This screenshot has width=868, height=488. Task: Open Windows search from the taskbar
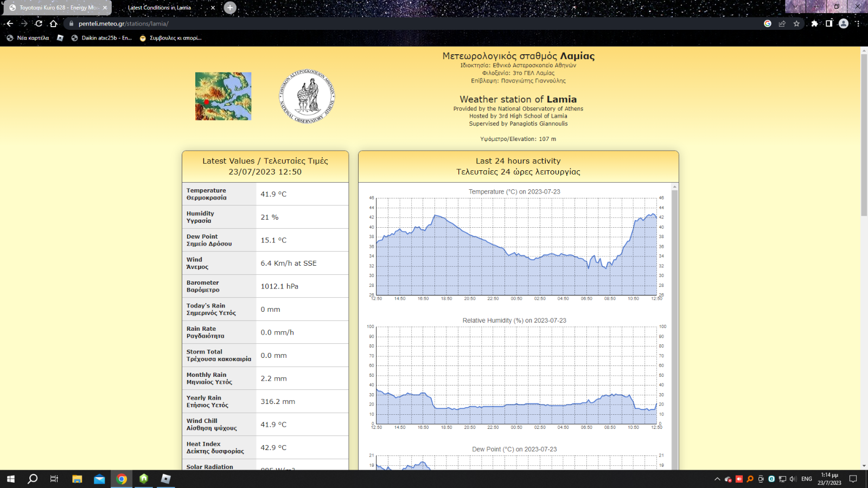[33, 479]
